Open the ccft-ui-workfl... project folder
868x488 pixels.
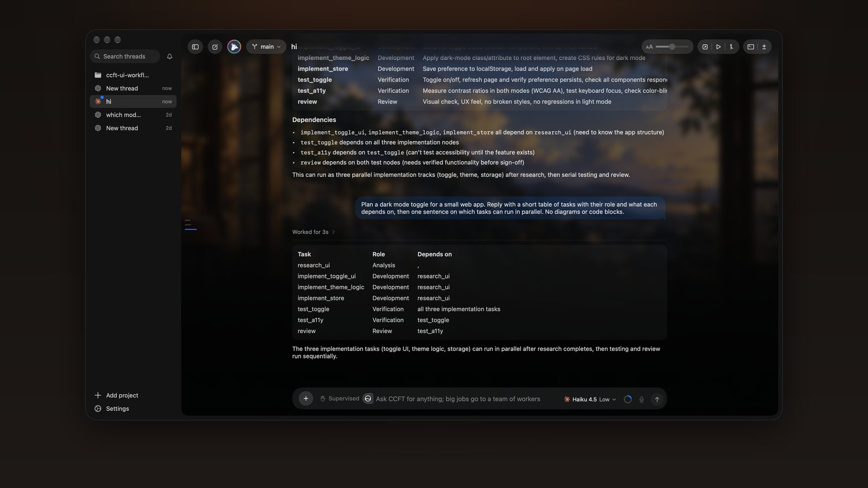133,75
